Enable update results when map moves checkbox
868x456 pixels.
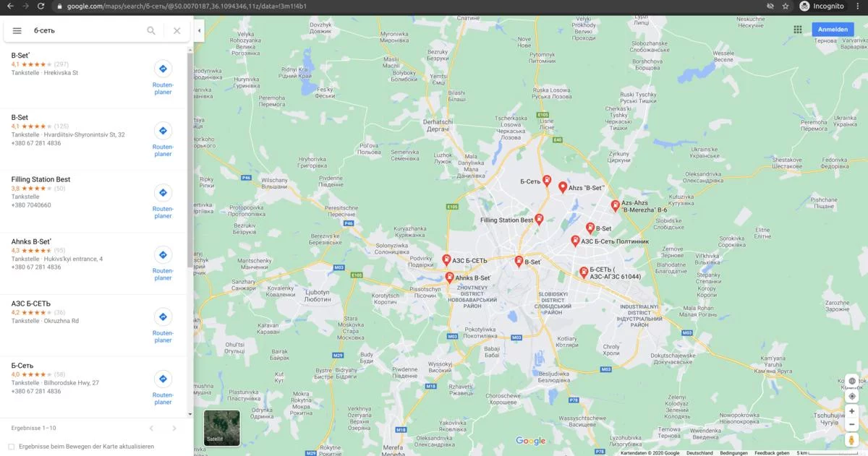[11, 447]
